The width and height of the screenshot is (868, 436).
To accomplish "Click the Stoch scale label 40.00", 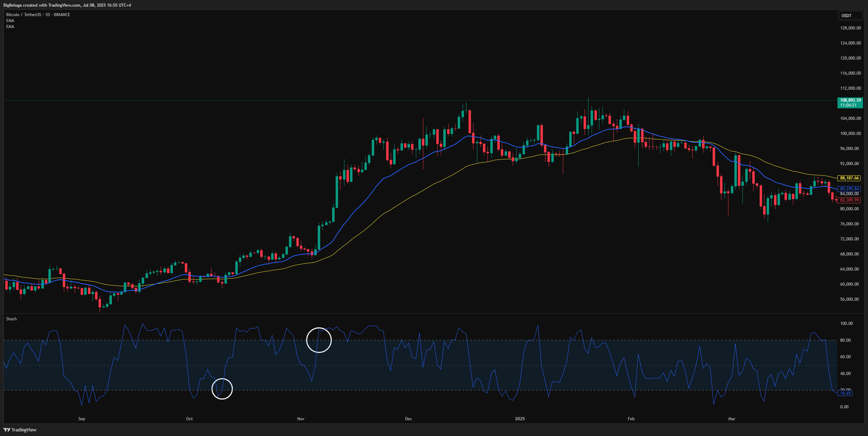I will [845, 374].
